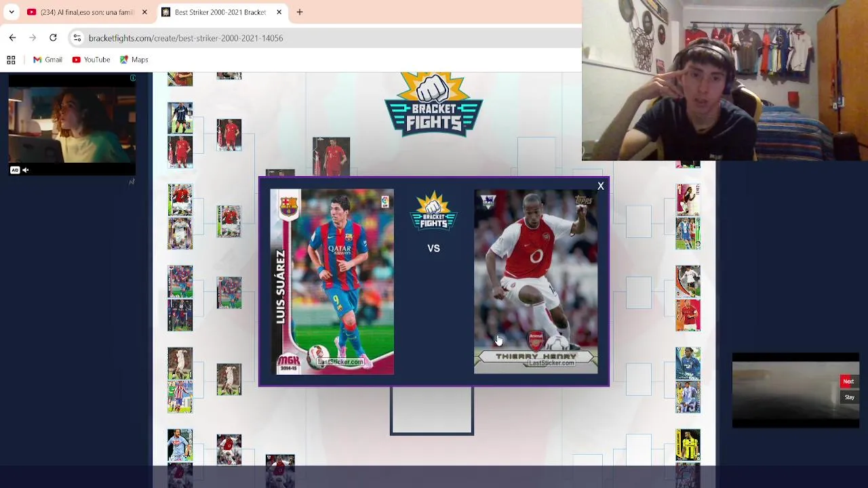Viewport: 868px width, 488px height.
Task: Pick the Thierry Henry card as winner
Action: coord(536,282)
